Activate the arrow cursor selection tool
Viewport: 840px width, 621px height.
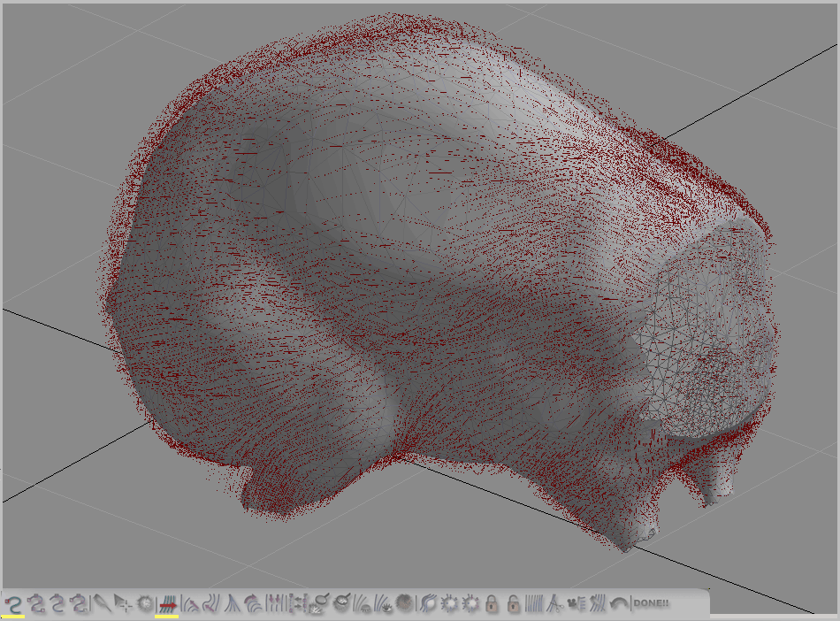[123, 603]
